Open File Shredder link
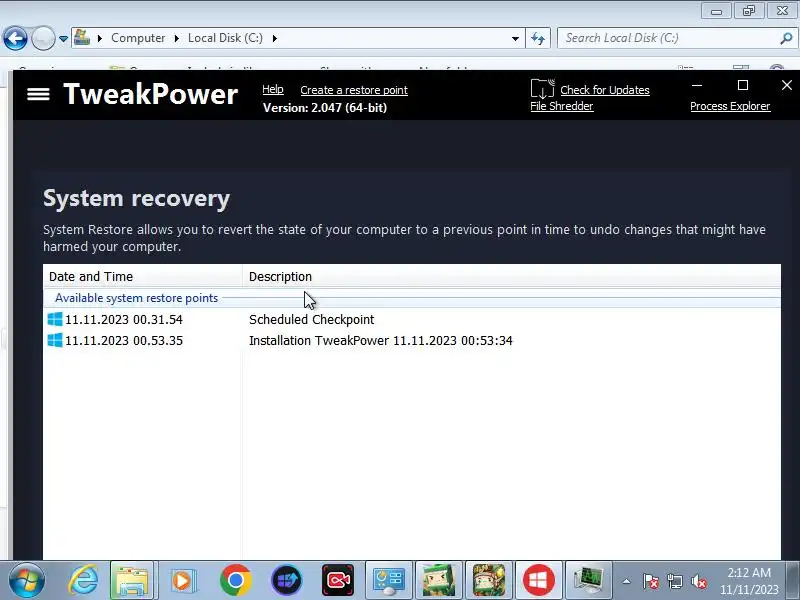800x600 pixels. 562,106
